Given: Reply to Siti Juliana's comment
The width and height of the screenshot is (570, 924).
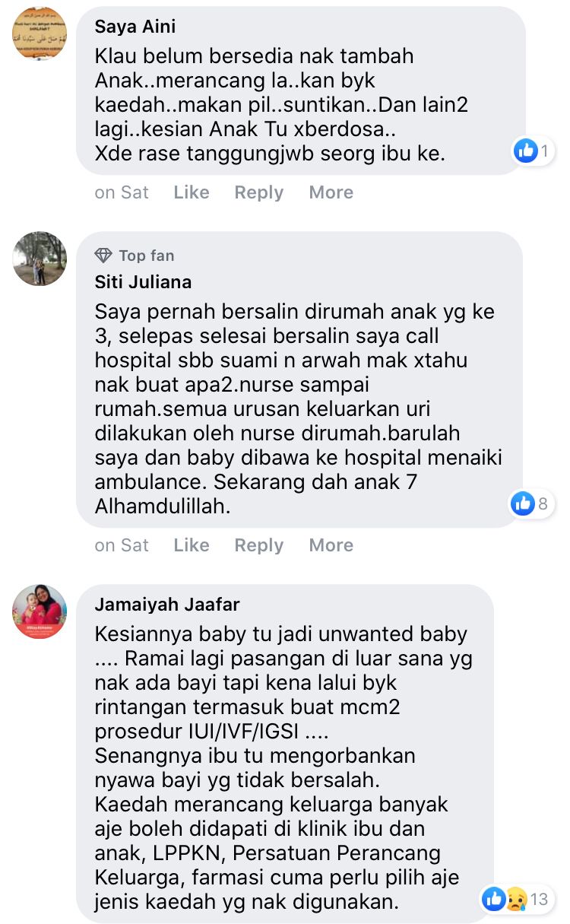Looking at the screenshot, I should coord(258,545).
